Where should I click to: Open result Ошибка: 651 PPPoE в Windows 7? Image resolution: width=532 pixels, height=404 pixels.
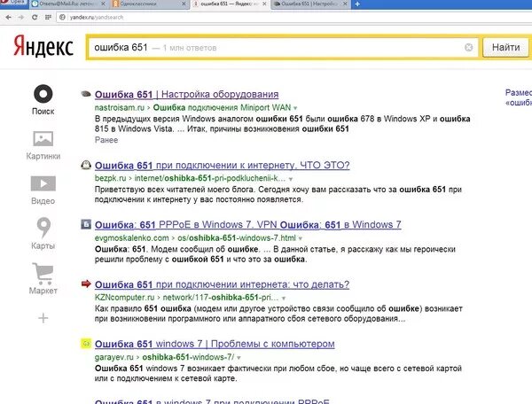[x=247, y=225]
